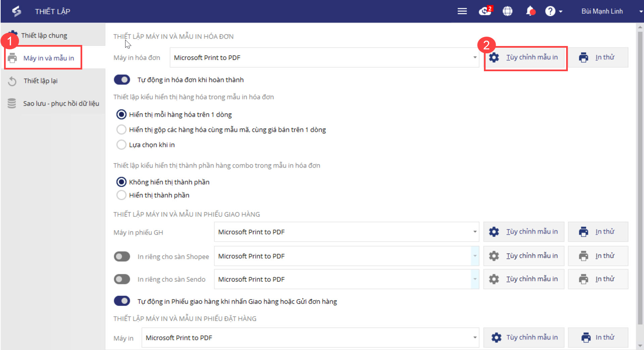Click the database icon beside Sao lưu

pyautogui.click(x=12, y=103)
